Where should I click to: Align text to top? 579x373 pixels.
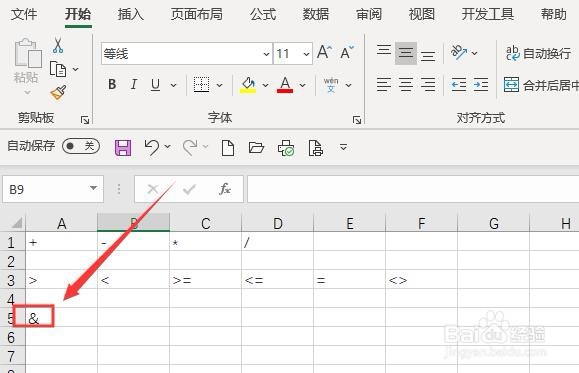[x=384, y=51]
